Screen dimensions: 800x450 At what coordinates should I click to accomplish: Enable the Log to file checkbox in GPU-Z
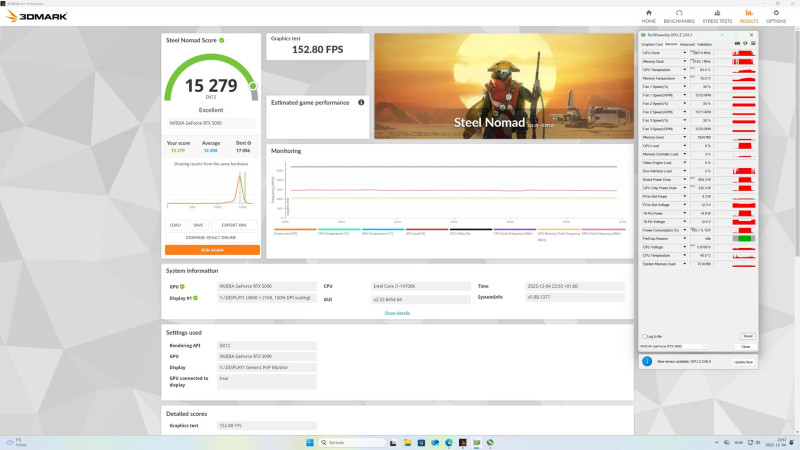[644, 337]
